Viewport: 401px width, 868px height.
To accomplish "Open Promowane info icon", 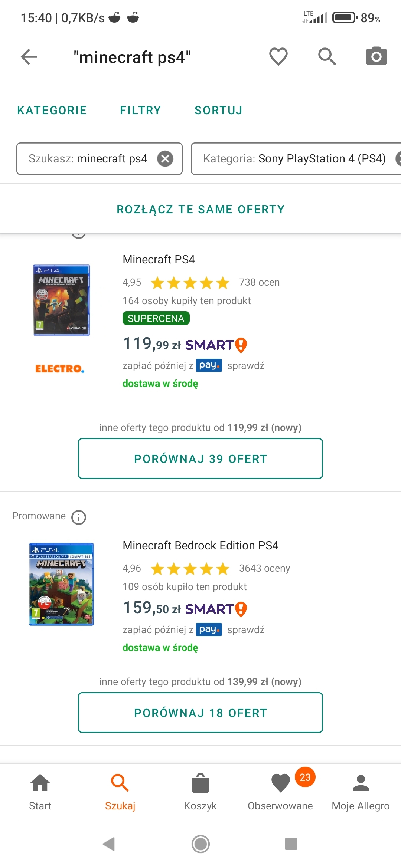I will tap(79, 517).
